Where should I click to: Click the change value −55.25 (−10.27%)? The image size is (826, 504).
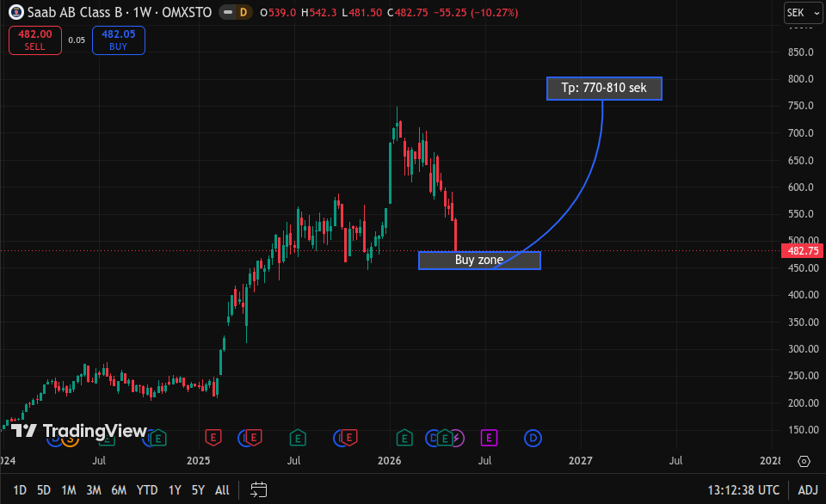pyautogui.click(x=476, y=12)
